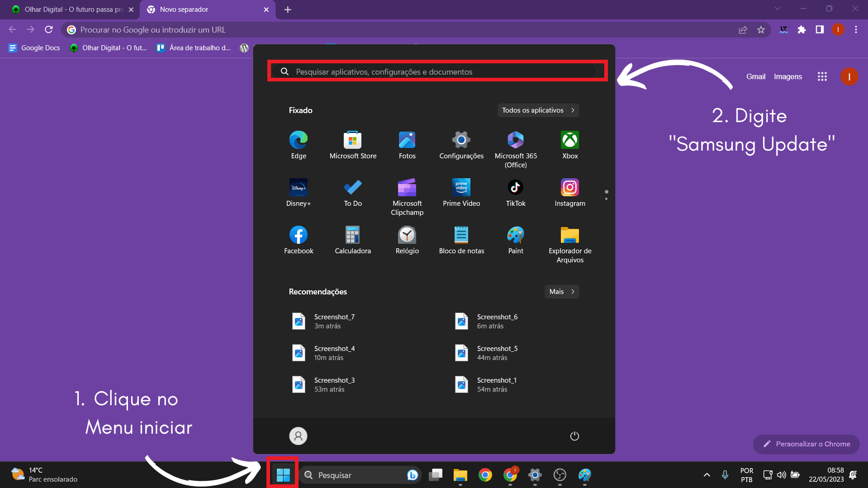Screen dimensions: 868x488
Task: Open the Xbox app
Action: click(570, 145)
